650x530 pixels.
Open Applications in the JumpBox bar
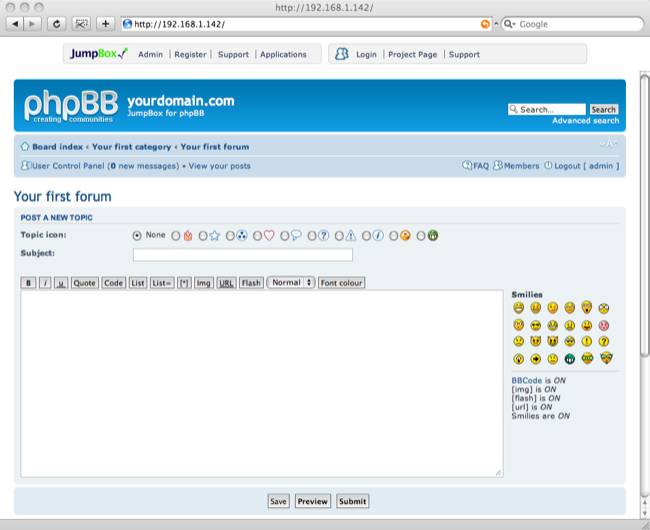283,54
